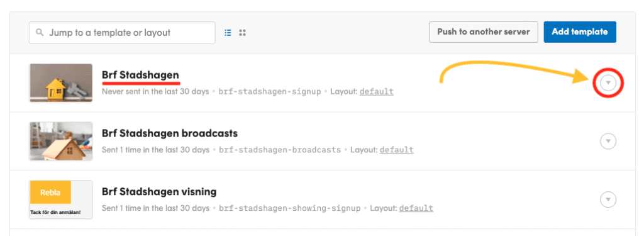Click Push to another server button
Image resolution: width=644 pixels, height=236 pixels.
click(484, 32)
